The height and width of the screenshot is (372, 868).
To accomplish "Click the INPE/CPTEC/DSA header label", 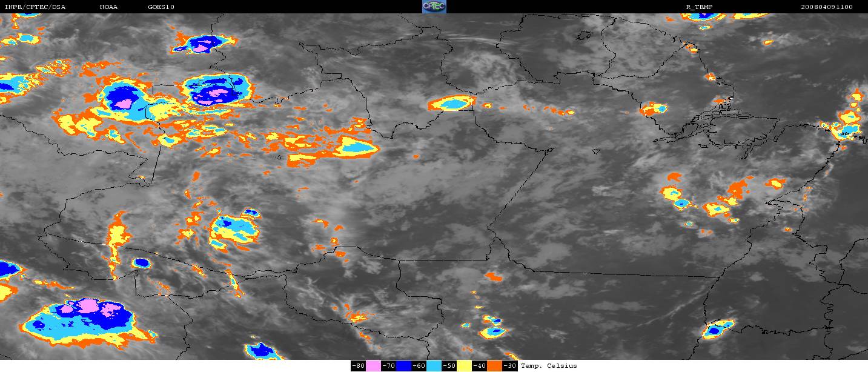I will click(35, 7).
